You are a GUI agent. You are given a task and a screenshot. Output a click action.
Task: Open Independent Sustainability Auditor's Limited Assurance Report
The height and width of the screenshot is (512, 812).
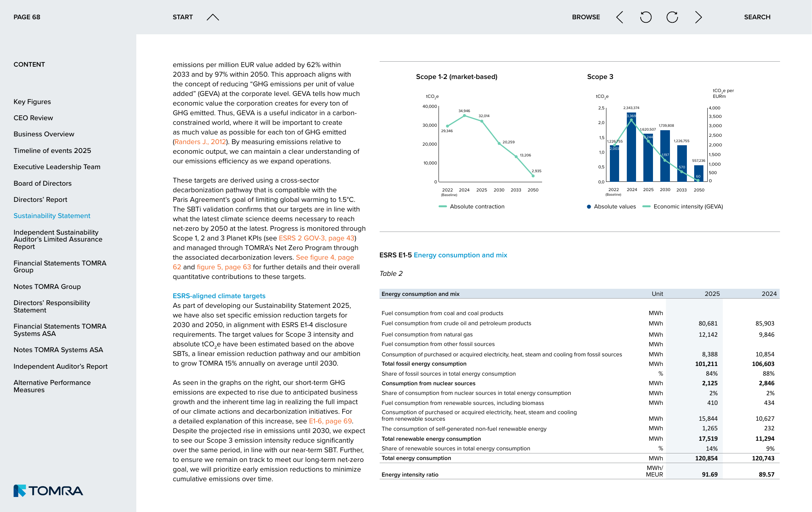[58, 239]
